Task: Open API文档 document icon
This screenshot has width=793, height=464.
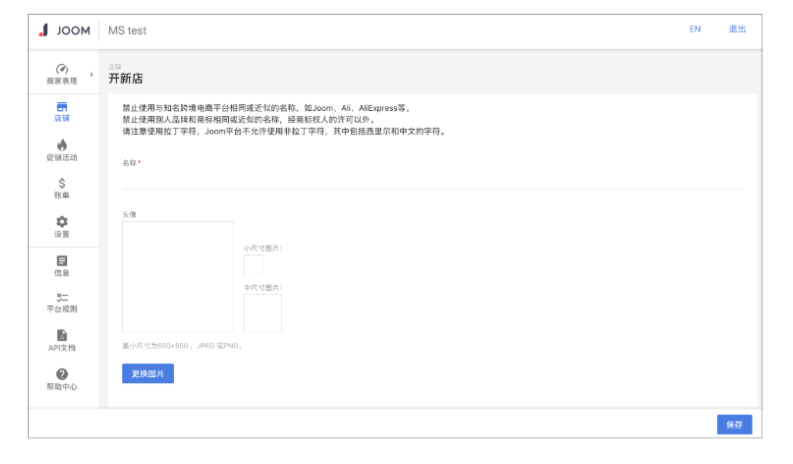Action: (x=62, y=335)
